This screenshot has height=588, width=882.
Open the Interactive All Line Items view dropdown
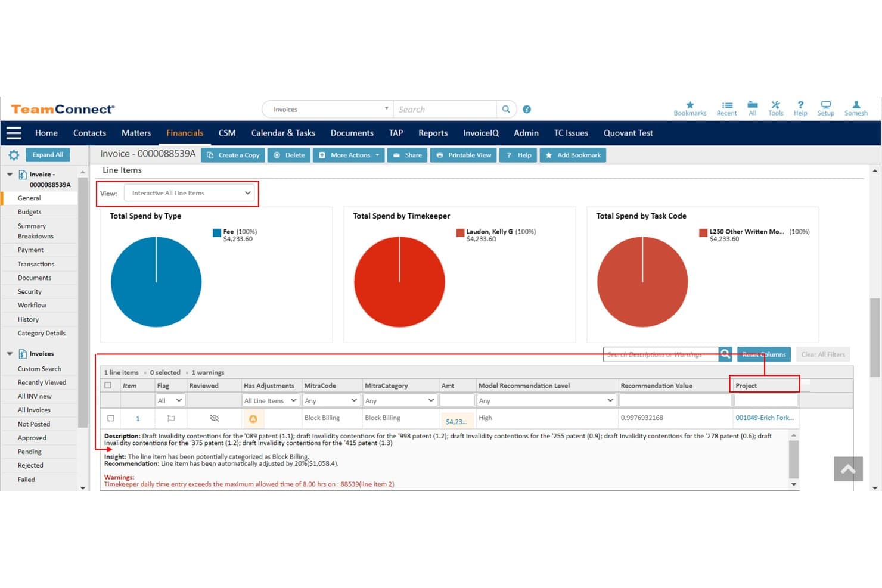(x=190, y=193)
